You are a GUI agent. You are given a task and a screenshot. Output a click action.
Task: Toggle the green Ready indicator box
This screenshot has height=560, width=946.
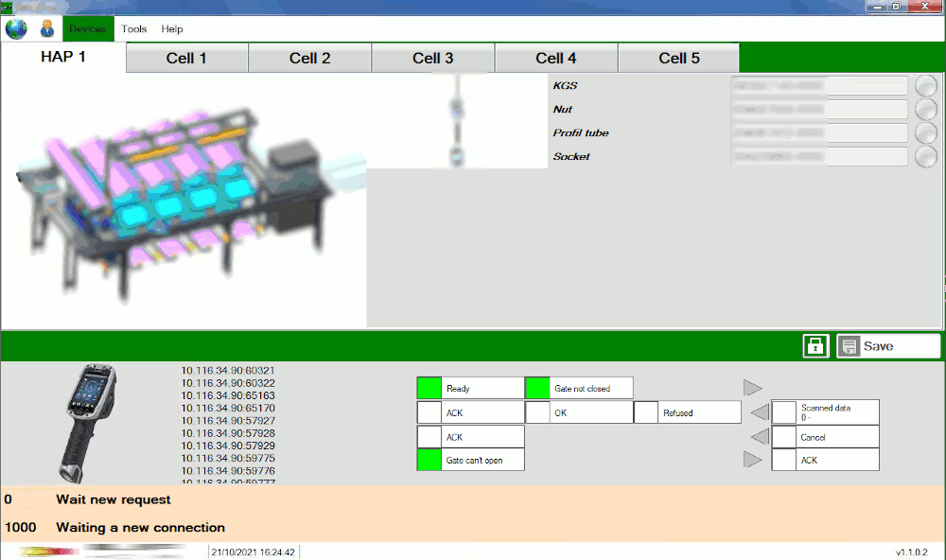(x=429, y=389)
